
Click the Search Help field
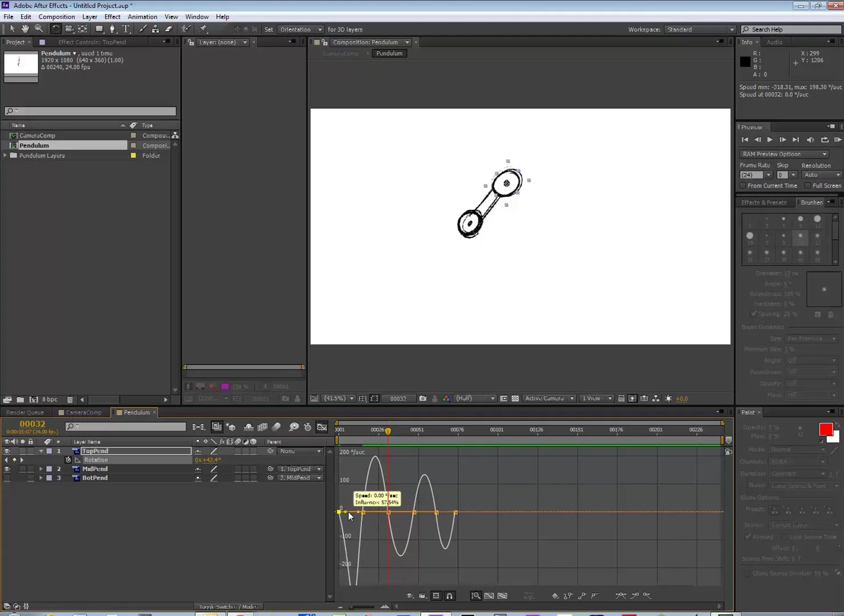pos(791,30)
